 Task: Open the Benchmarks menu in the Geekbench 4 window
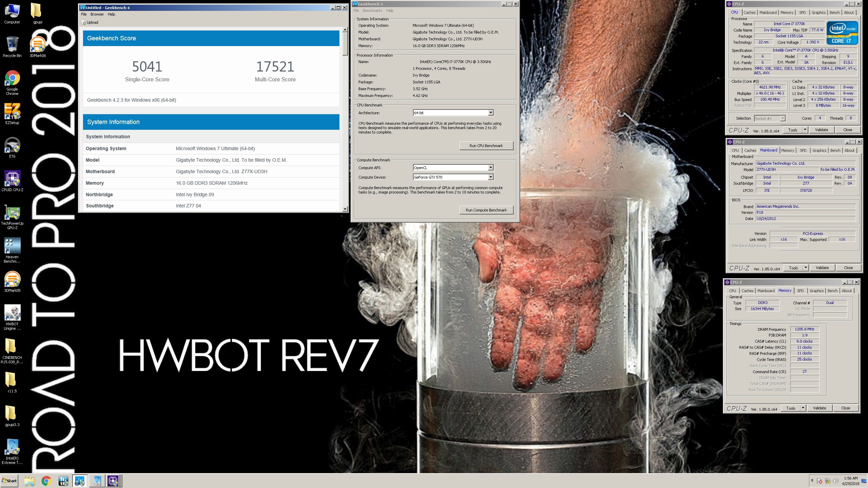pyautogui.click(x=372, y=11)
